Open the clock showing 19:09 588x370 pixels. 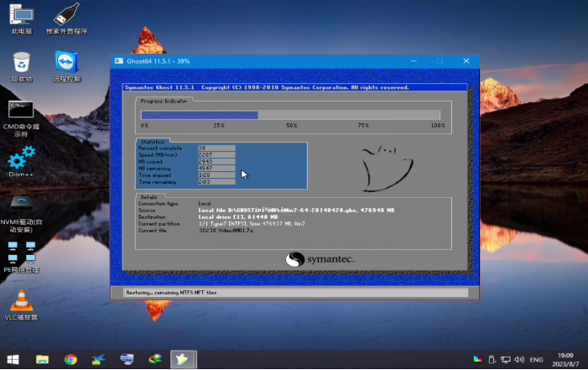click(565, 359)
